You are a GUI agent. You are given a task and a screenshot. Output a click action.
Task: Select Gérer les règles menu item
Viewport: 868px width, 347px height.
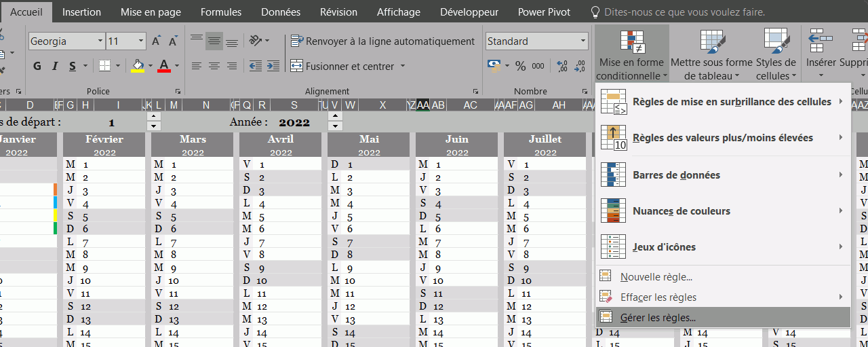tap(658, 317)
